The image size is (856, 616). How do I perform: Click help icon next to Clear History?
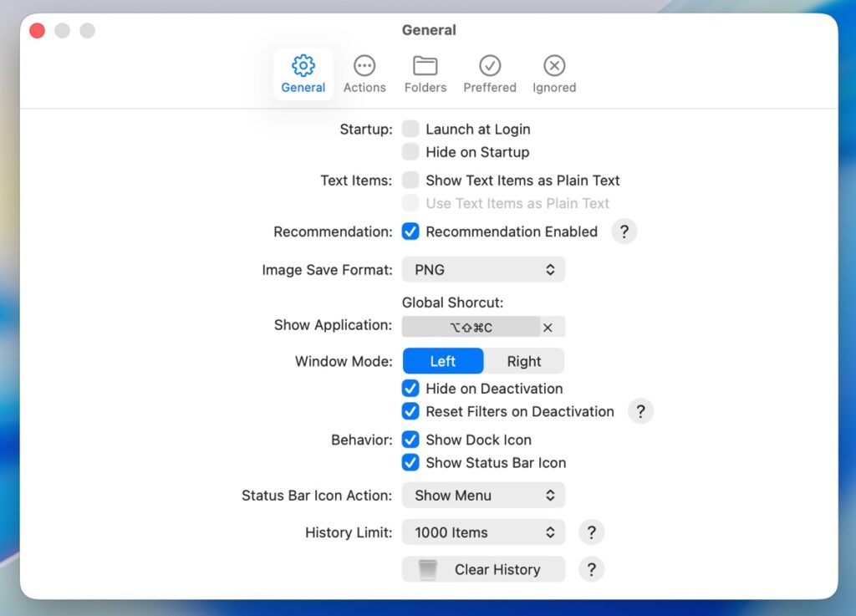(x=591, y=569)
